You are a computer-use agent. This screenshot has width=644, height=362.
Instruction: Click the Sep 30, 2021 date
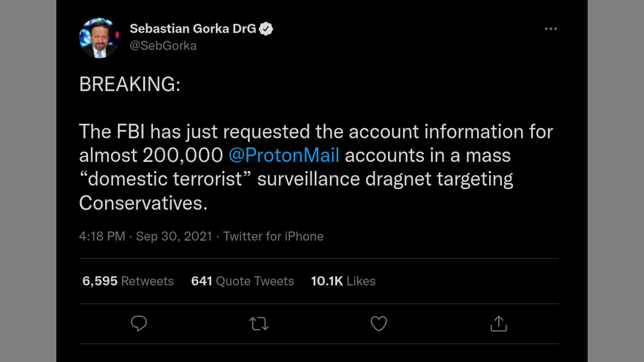click(174, 236)
